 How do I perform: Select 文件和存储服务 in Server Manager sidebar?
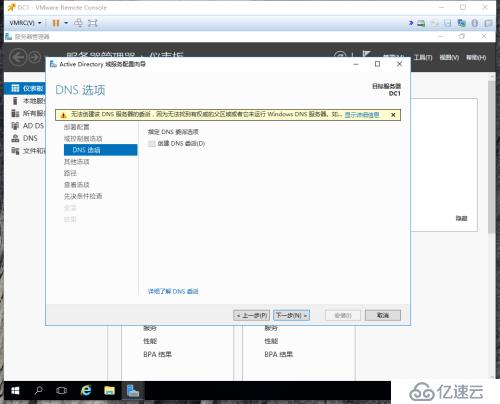25,151
